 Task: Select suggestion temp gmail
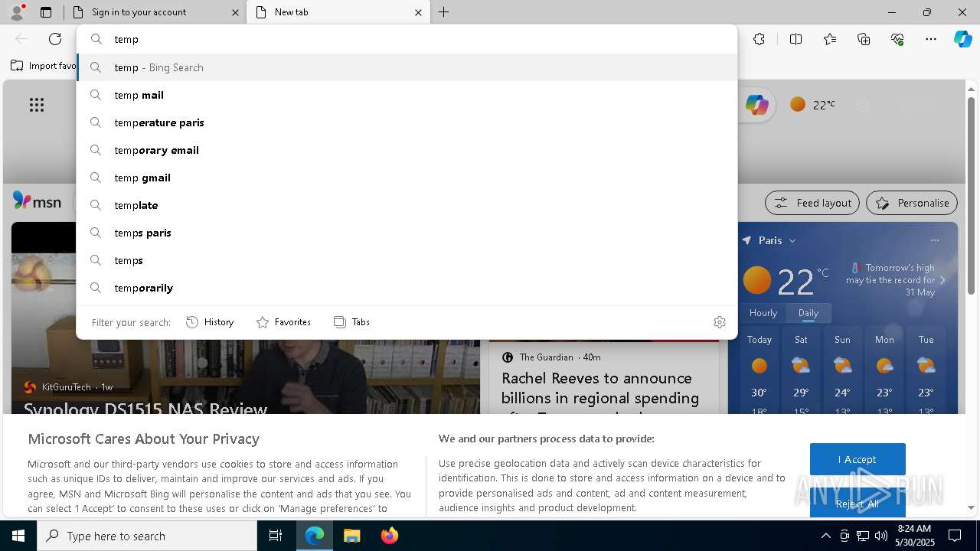(x=407, y=178)
